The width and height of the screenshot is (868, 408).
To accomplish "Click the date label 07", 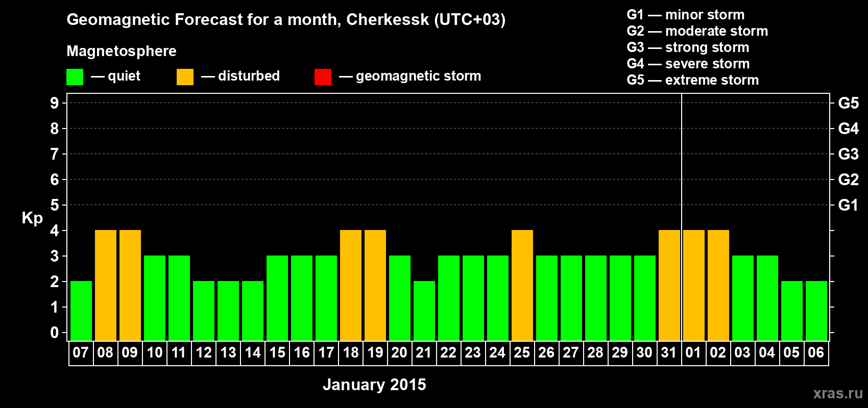I will (81, 352).
